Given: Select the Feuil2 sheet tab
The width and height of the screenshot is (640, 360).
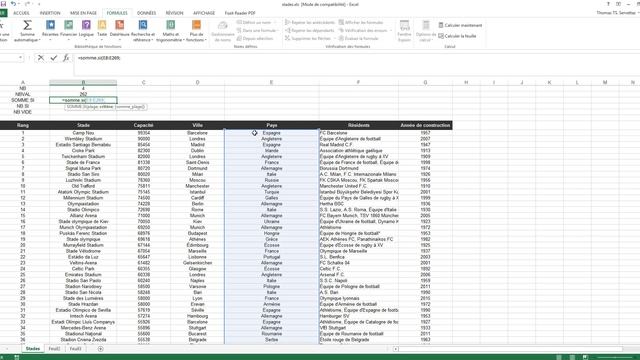Looking at the screenshot, I should tap(54, 349).
